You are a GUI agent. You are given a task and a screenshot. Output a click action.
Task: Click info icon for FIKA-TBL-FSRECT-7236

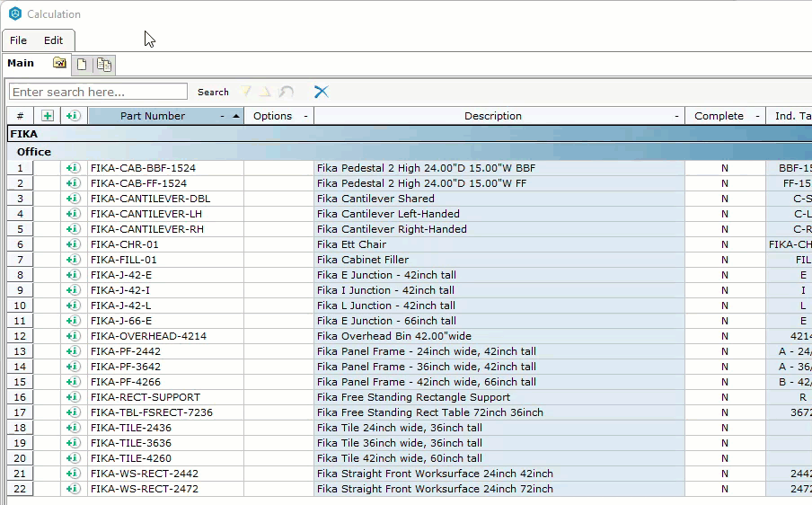coord(74,412)
